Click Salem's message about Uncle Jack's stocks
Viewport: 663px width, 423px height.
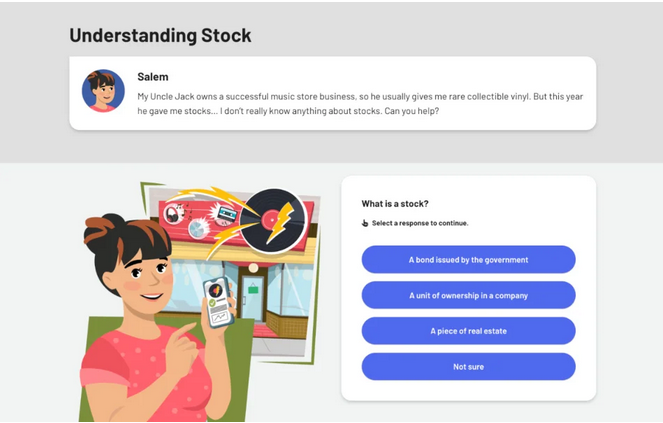pyautogui.click(x=360, y=104)
